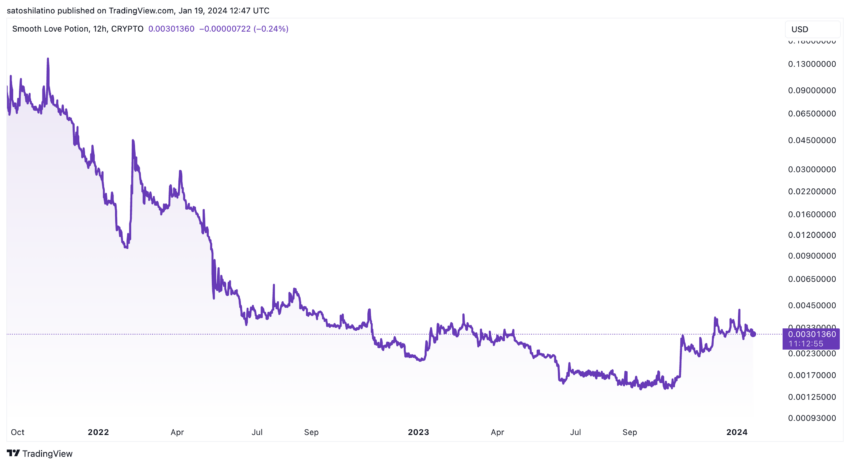
Task: Click the first Apr label after 2022
Action: tap(177, 432)
